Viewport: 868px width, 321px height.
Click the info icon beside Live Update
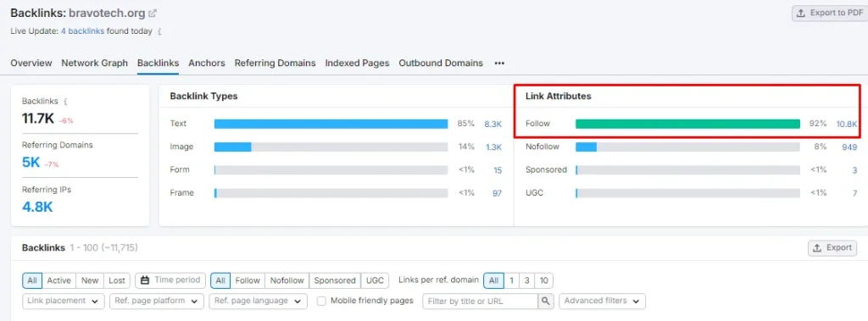point(159,31)
